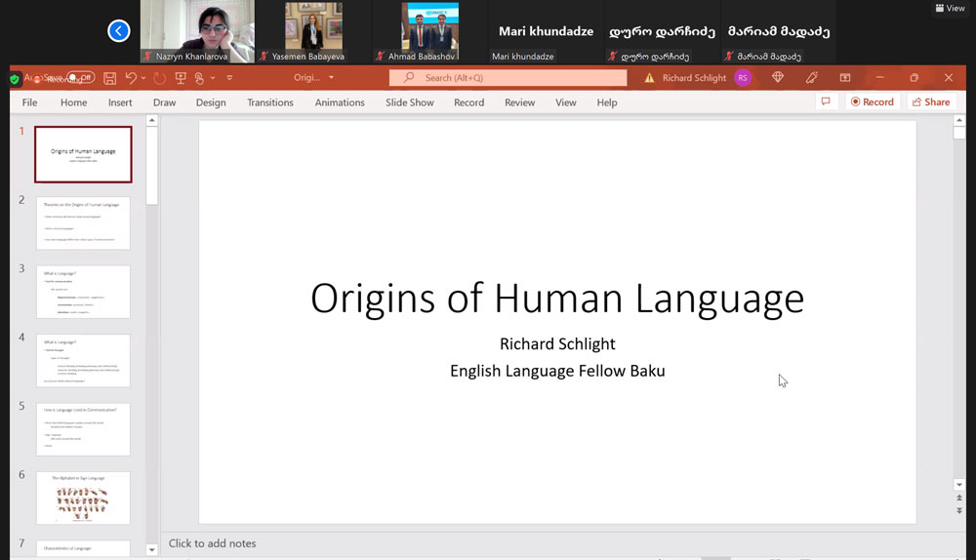Screen dimensions: 976x560
Task: Toggle the AutoSave switch
Action: [x=80, y=78]
